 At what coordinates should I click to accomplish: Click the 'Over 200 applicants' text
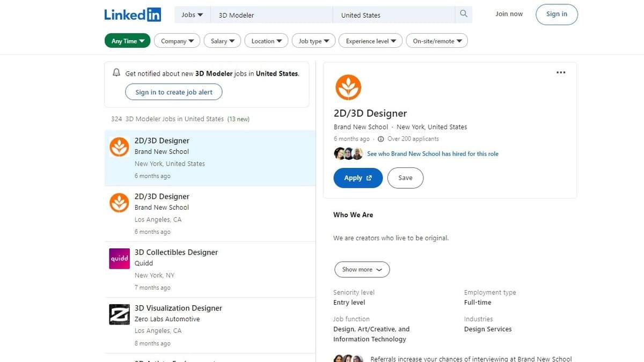pyautogui.click(x=413, y=139)
